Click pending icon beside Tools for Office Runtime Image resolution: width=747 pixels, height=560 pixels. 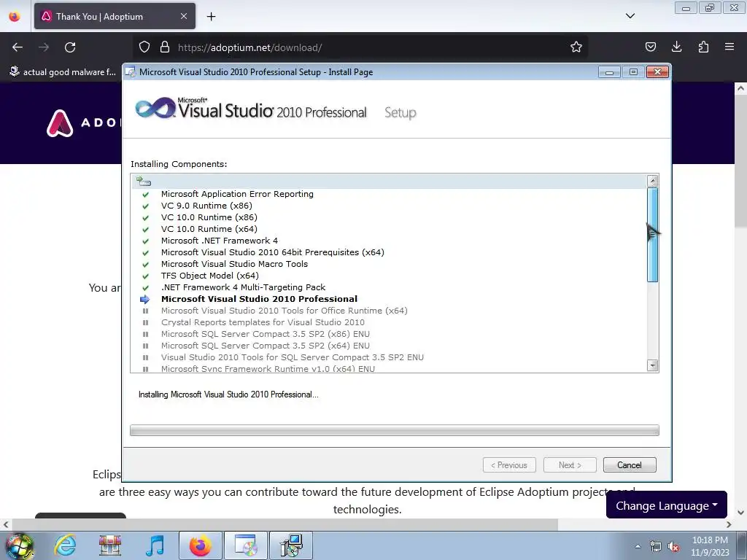[x=145, y=311]
